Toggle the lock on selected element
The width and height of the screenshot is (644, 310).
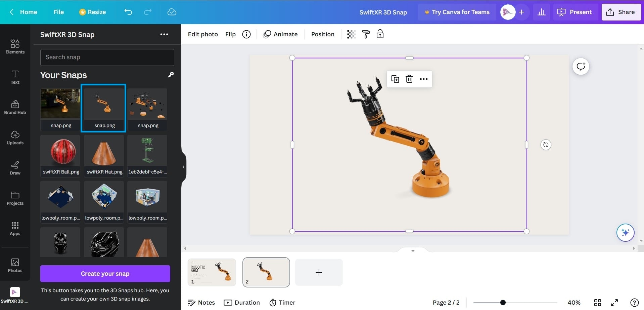click(x=380, y=34)
